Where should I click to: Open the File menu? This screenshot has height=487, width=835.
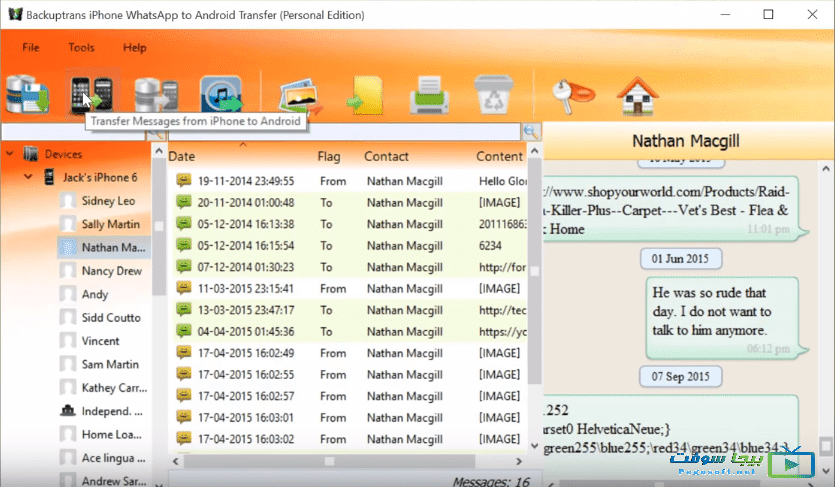pyautogui.click(x=31, y=47)
